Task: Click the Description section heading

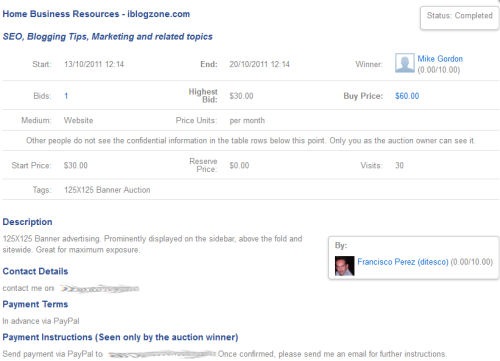Action: click(27, 222)
